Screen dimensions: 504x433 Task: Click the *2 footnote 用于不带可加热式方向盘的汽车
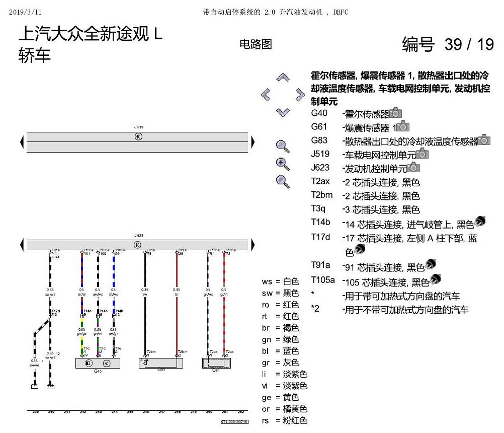[390, 310]
